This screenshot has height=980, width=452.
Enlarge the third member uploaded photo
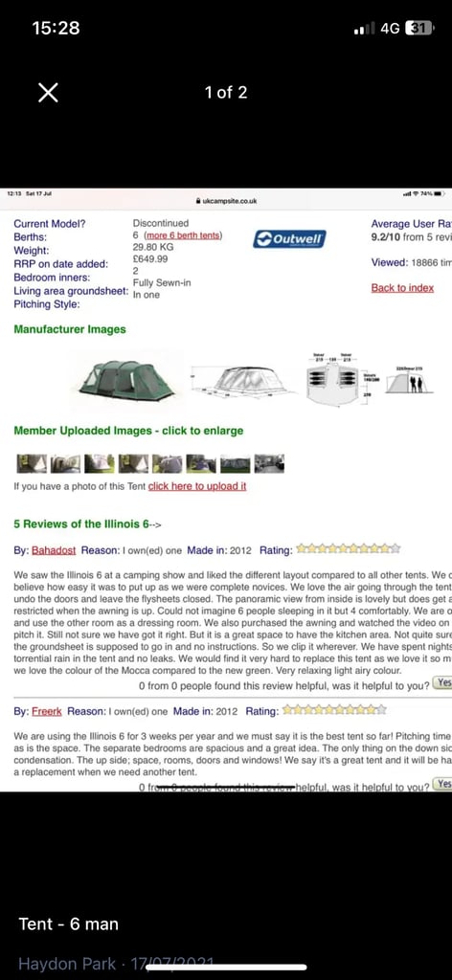point(99,463)
